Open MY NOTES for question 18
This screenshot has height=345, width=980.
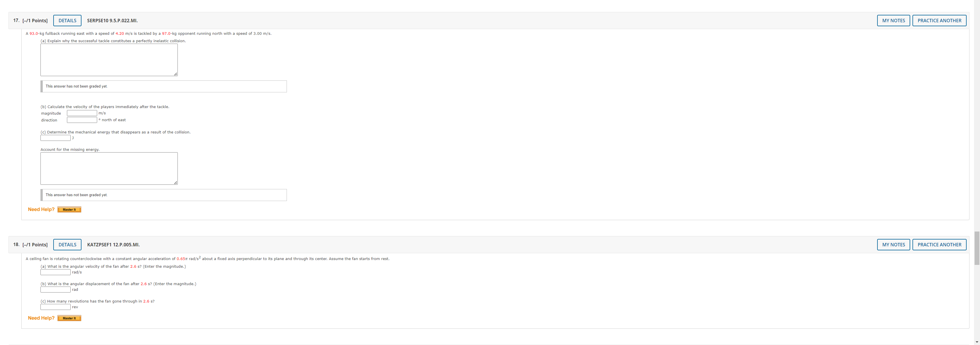click(x=893, y=244)
